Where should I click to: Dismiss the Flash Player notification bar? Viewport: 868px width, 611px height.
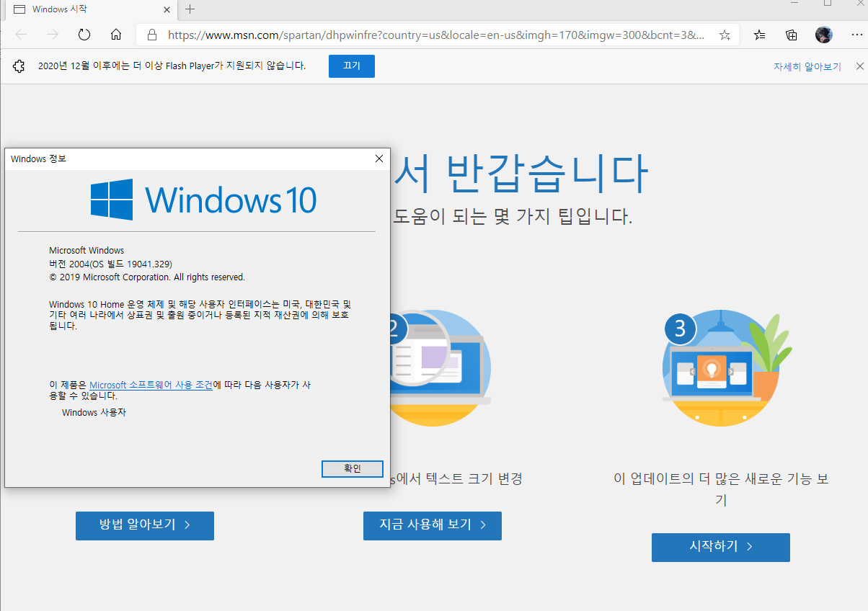[859, 66]
